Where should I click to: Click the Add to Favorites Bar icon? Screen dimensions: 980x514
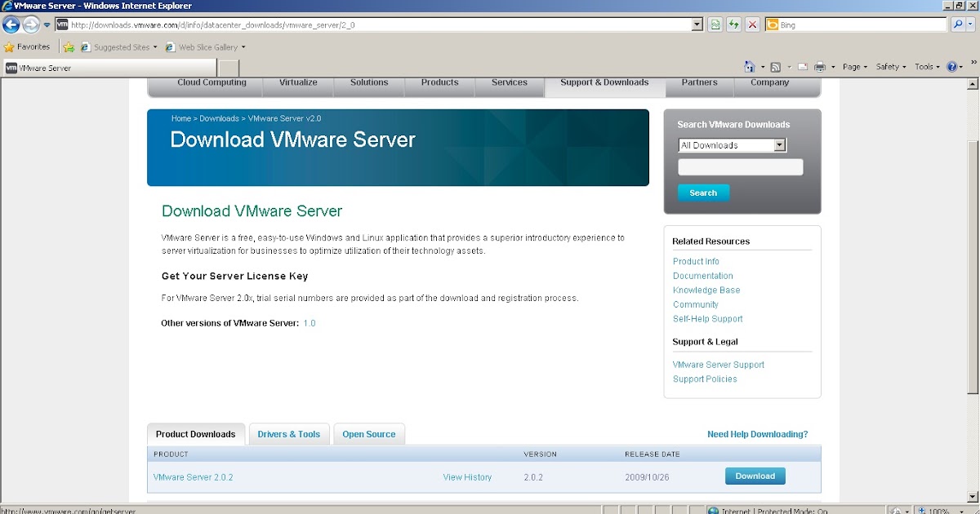tap(69, 47)
